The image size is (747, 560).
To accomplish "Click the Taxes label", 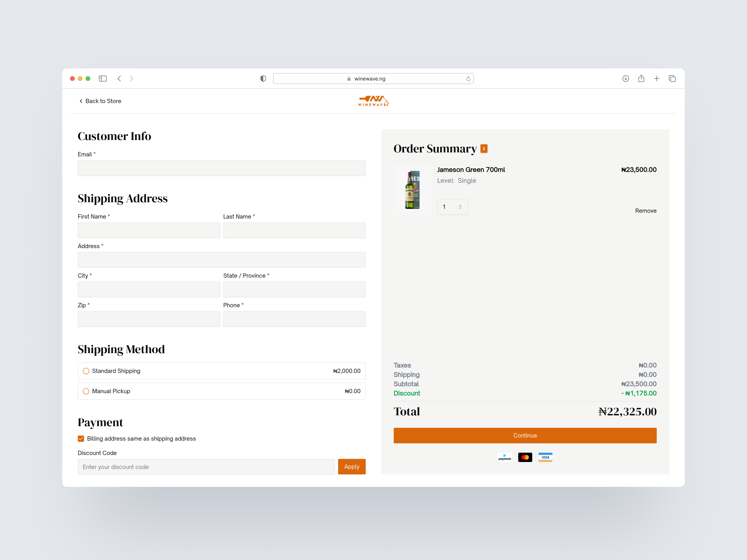I will pos(402,365).
